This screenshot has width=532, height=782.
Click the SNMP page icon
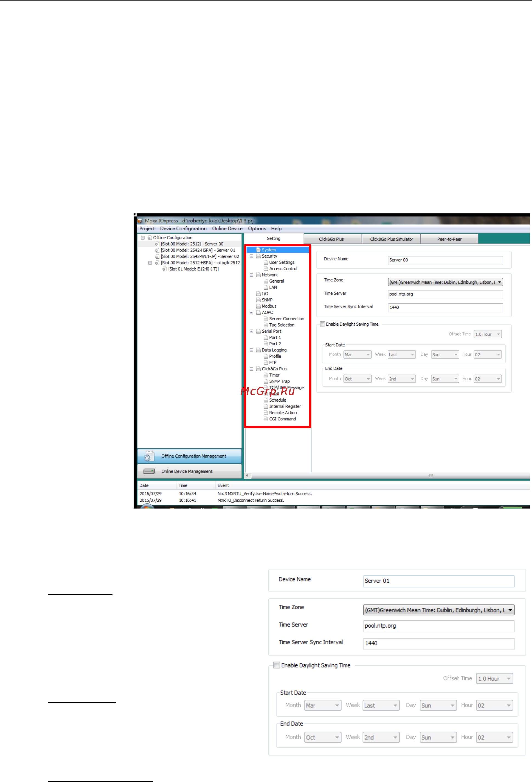258,300
